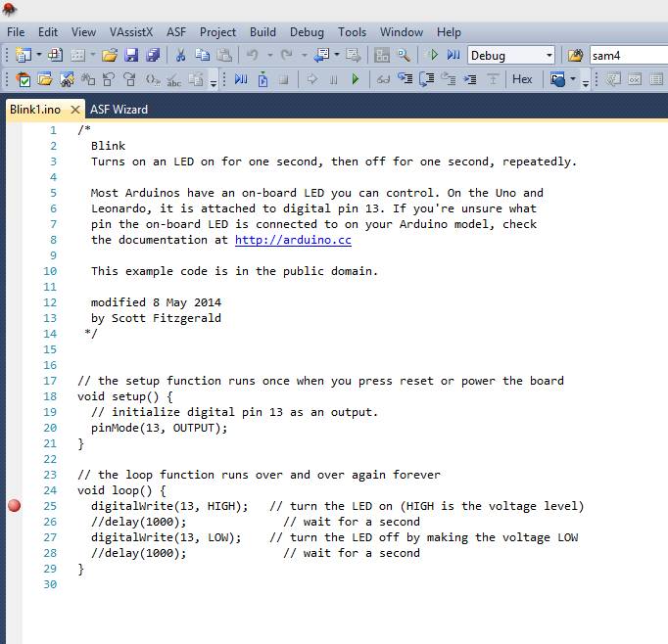Close the Blink1.ino tab
The image size is (668, 644).
click(75, 110)
